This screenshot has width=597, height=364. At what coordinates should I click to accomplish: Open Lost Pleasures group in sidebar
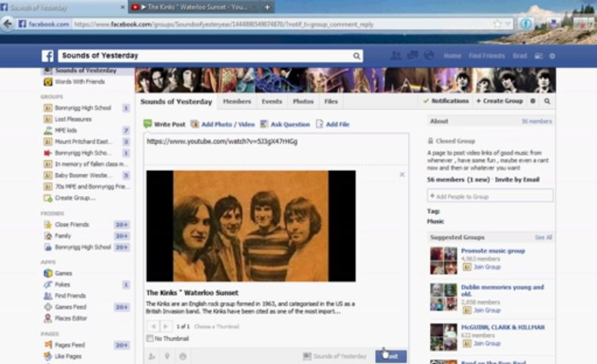[x=73, y=119]
